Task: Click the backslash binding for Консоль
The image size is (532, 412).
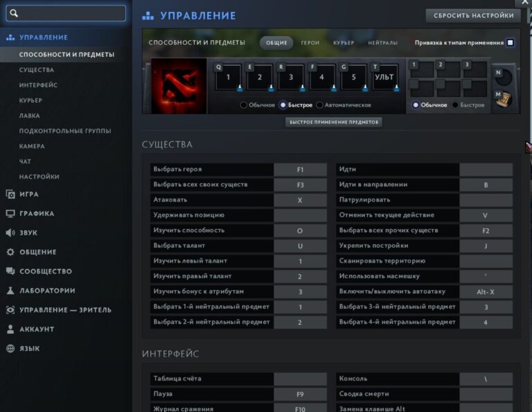Action: [486, 379]
